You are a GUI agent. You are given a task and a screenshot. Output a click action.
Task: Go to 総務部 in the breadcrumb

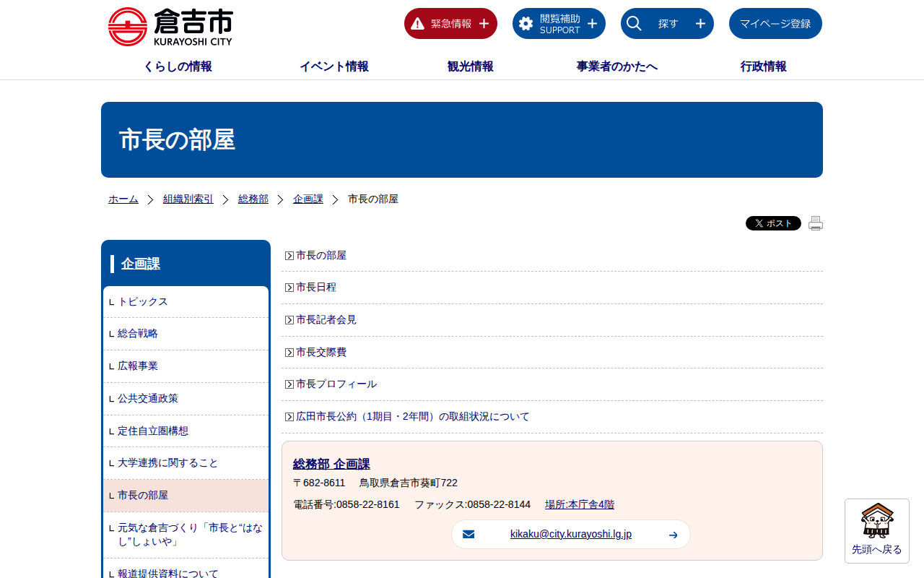click(253, 199)
